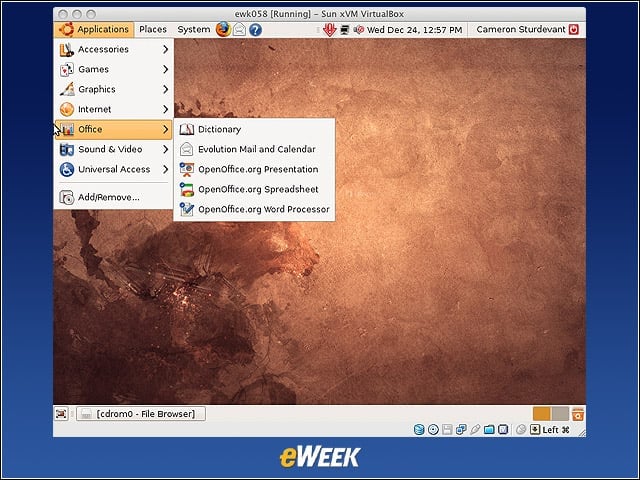640x480 pixels.
Task: Click the red power quit icon
Action: [574, 29]
